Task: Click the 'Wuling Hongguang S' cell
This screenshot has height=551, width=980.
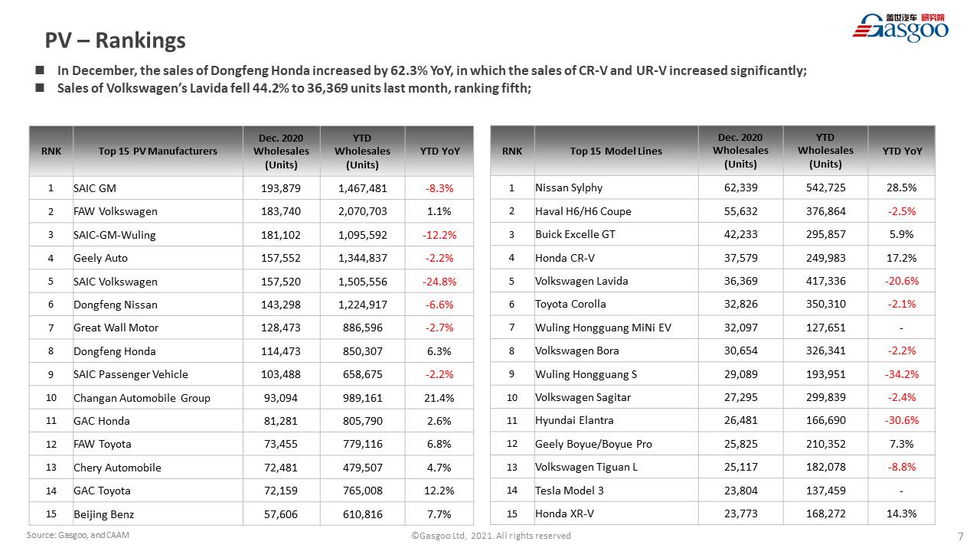Action: click(x=616, y=374)
